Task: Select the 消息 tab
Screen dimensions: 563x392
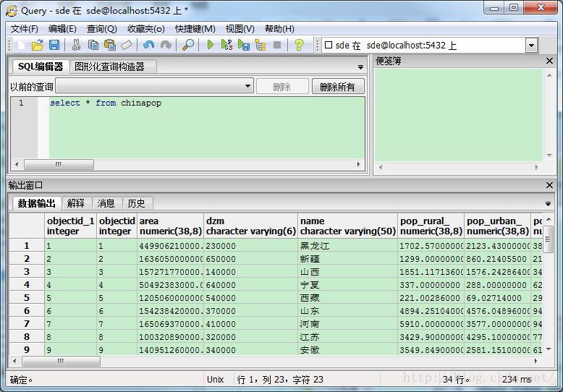Action: point(106,203)
